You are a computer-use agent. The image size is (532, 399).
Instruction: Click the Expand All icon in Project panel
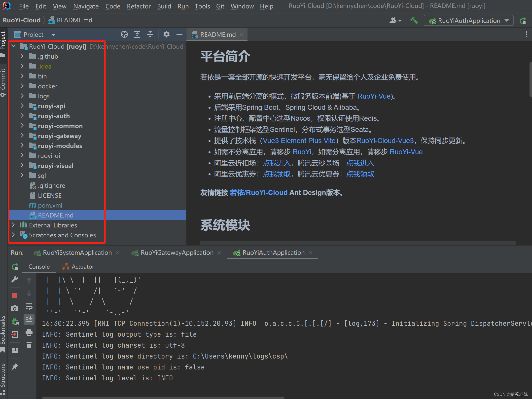click(x=137, y=34)
